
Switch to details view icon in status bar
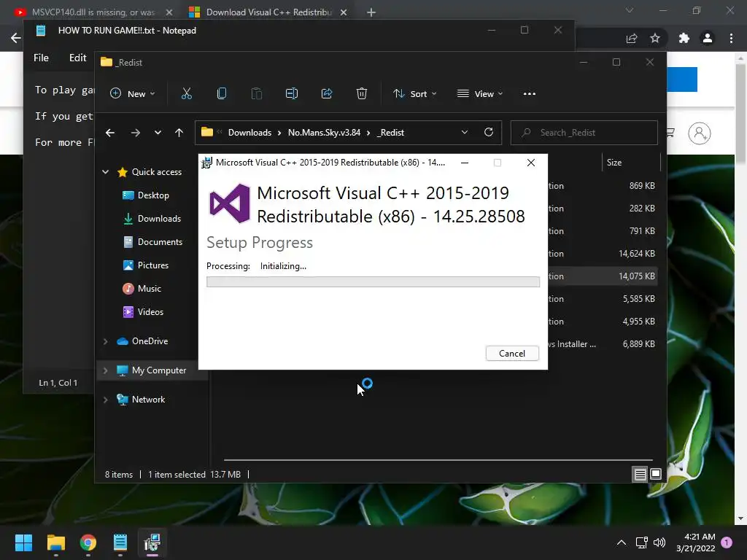pos(640,474)
